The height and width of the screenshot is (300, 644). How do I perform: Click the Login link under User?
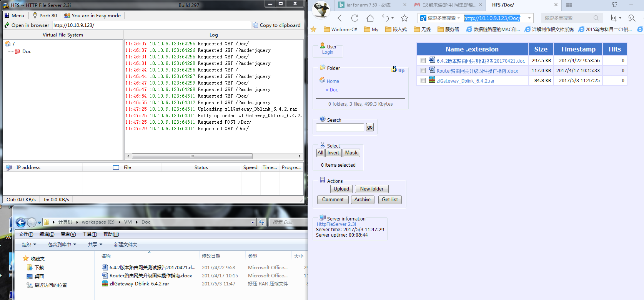328,52
